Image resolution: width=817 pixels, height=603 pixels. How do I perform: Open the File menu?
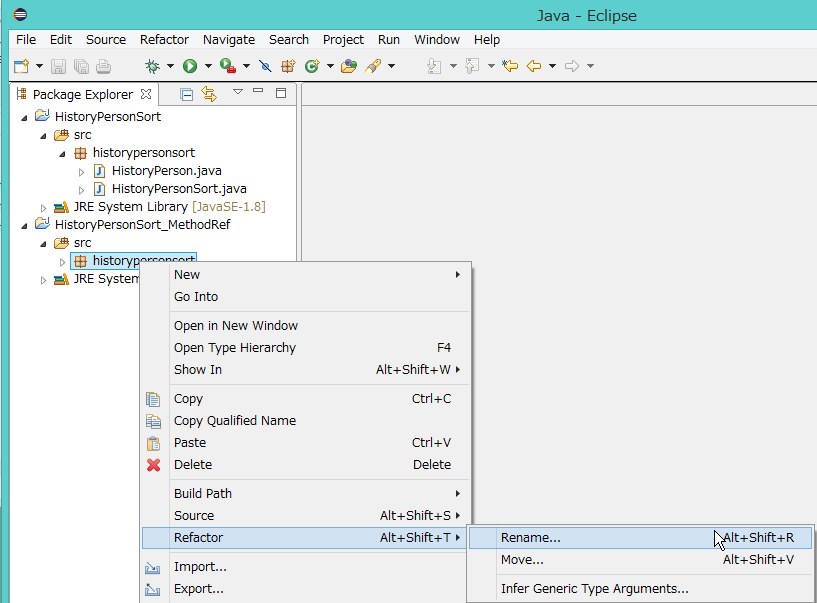(x=26, y=40)
